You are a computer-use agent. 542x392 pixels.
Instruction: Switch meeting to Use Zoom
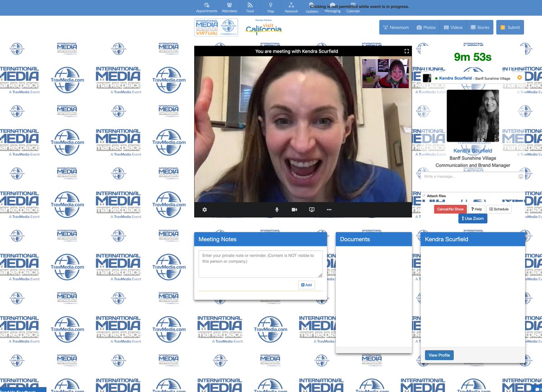[x=472, y=218]
